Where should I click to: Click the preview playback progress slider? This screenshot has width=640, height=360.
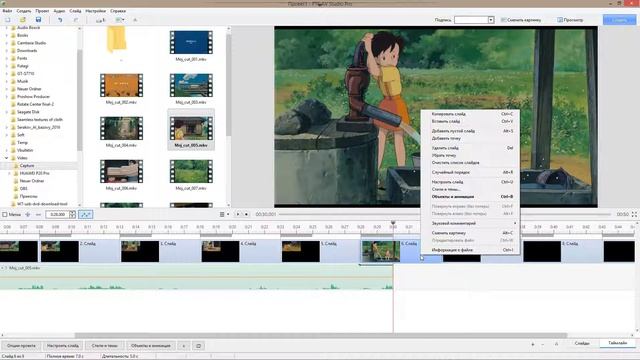[445, 214]
